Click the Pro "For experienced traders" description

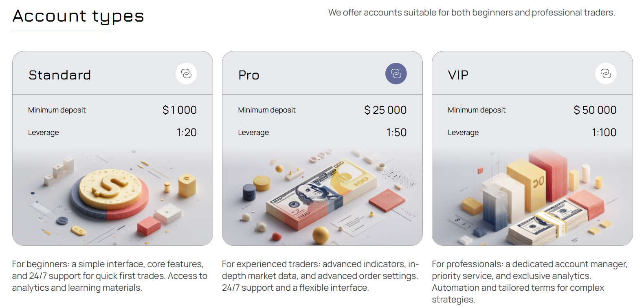coord(320,276)
